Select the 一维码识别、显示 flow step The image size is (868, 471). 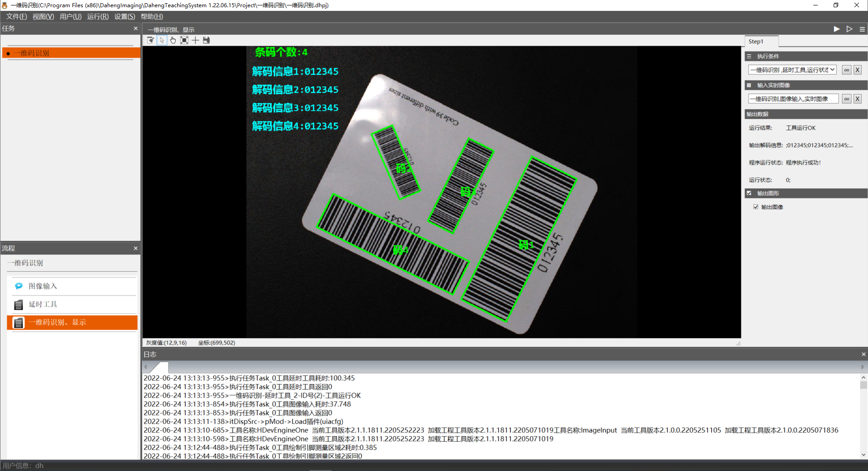click(72, 323)
